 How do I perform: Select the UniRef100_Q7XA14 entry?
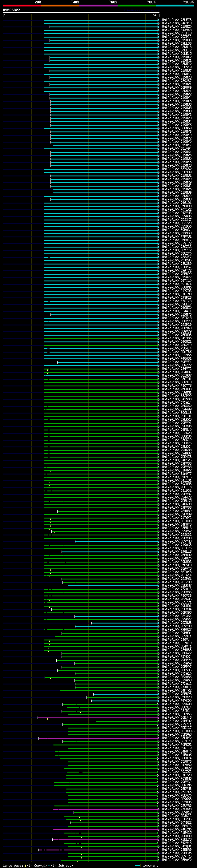coord(177,403)
